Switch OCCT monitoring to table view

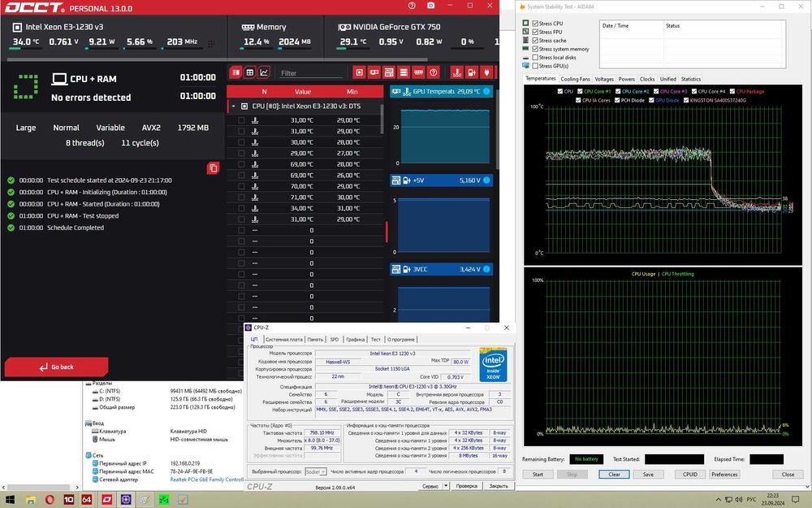tap(250, 72)
